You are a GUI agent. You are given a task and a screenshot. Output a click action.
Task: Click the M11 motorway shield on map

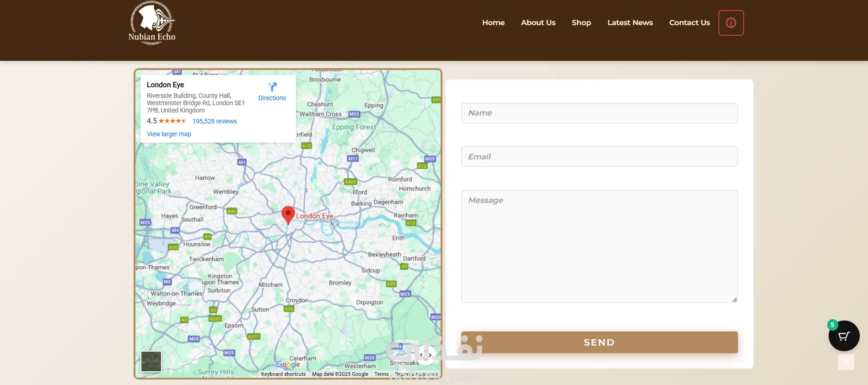(353, 159)
